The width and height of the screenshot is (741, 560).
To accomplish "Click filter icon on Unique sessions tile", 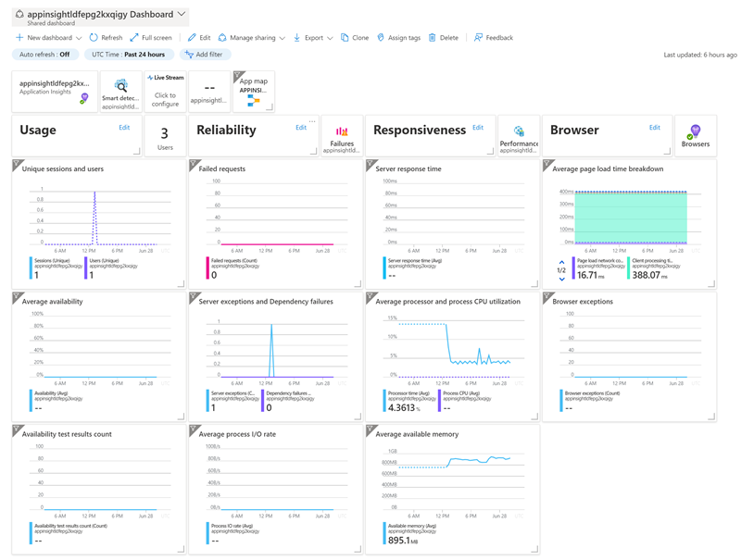I will tap(18, 165).
